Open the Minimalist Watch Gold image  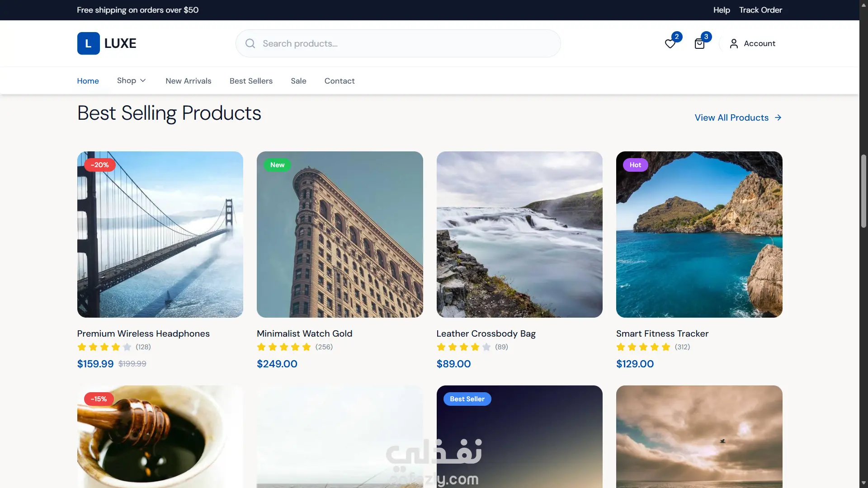pos(340,235)
